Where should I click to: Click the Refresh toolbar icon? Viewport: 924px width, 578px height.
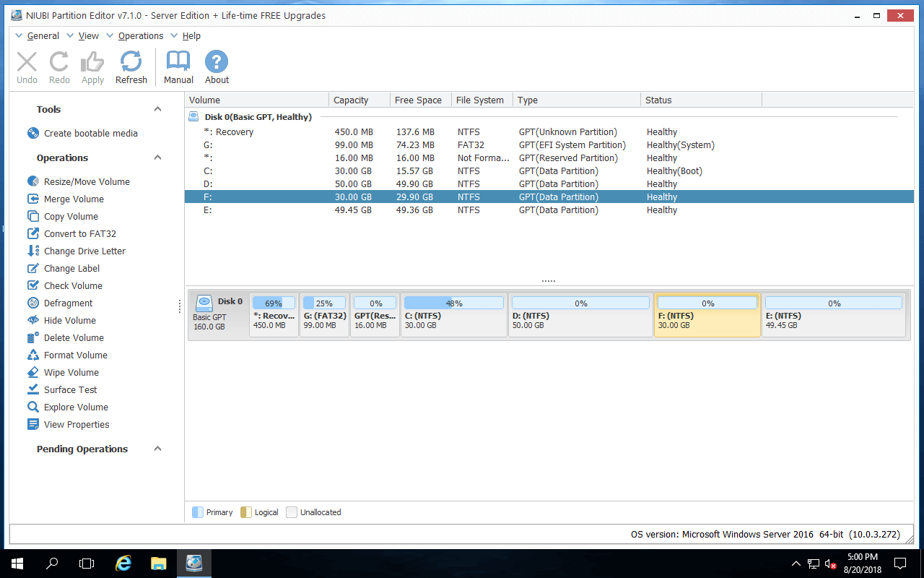coord(131,61)
